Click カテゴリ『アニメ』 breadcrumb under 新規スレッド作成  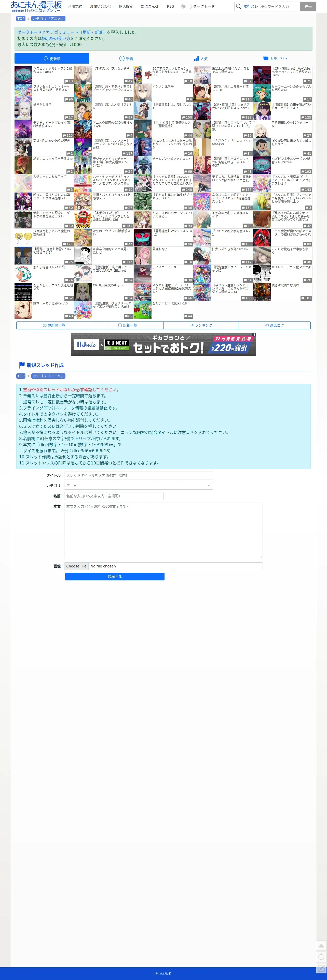click(48, 376)
